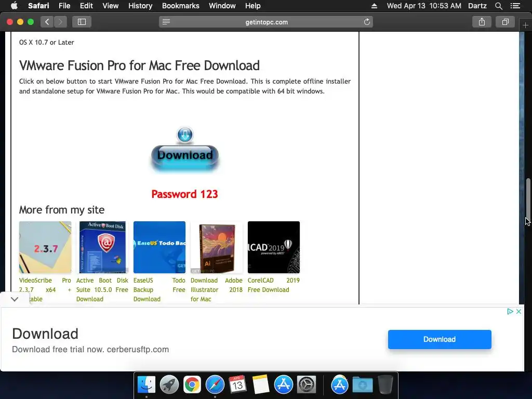Reload the getintopc.com page
The width and height of the screenshot is (532, 399).
click(367, 22)
